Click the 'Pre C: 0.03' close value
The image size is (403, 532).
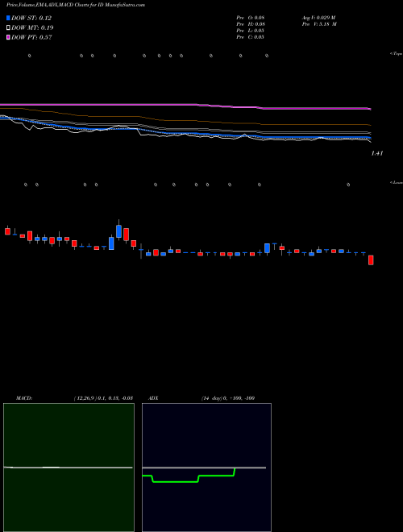tap(251, 37)
